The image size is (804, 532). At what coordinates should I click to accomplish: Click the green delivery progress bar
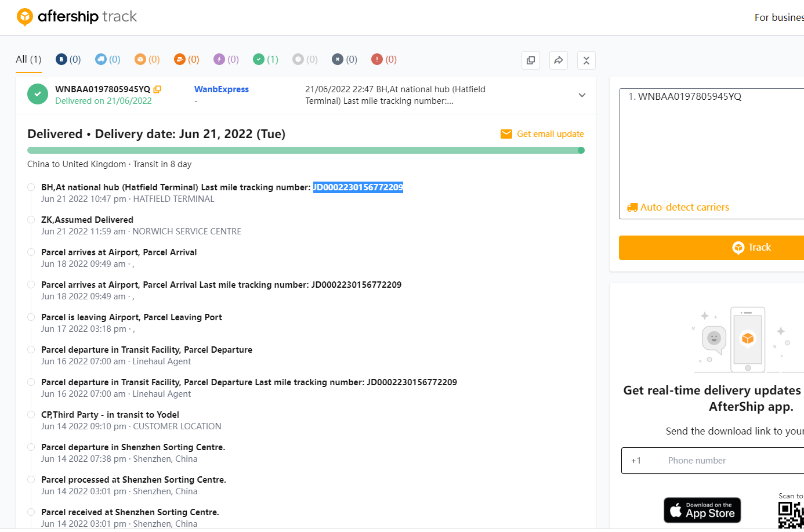pos(305,150)
